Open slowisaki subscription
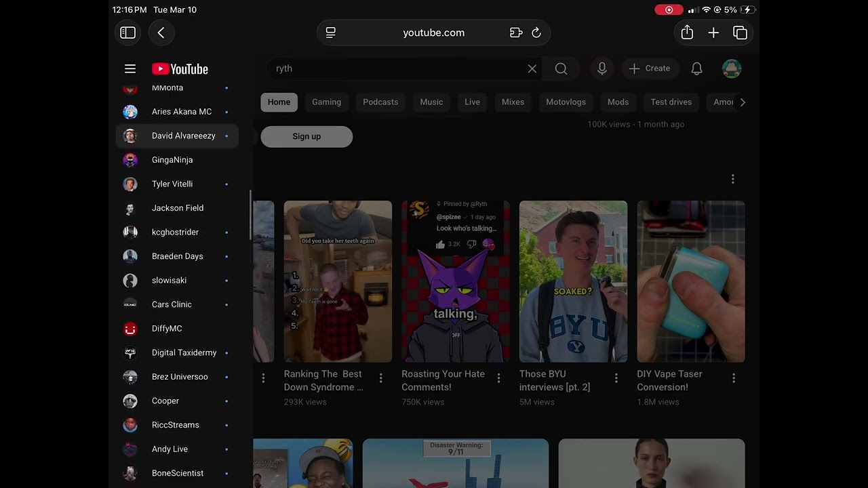The image size is (868, 488). click(178, 281)
